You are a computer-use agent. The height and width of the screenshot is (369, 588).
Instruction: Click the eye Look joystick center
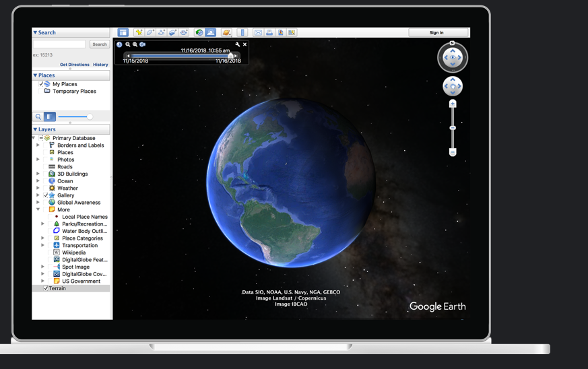pos(453,57)
